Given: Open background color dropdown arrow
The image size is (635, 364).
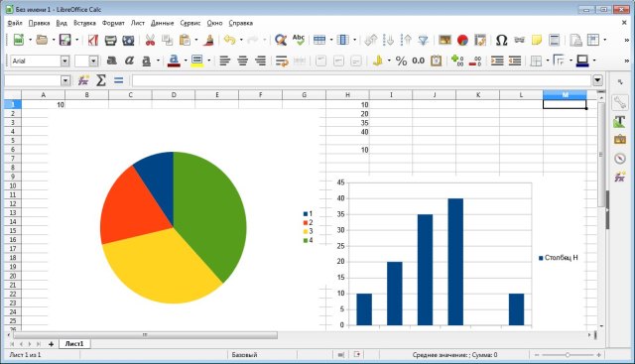Looking at the screenshot, I should [209, 61].
